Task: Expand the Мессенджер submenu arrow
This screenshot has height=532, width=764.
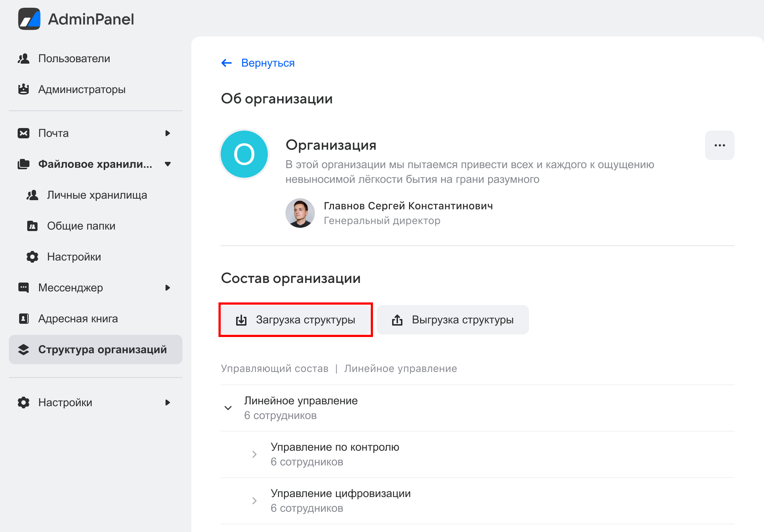Action: (168, 288)
